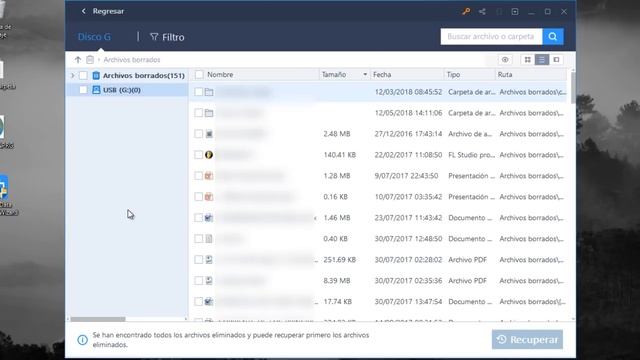The width and height of the screenshot is (640, 360).
Task: Go up one folder level arrow
Action: coord(78,60)
